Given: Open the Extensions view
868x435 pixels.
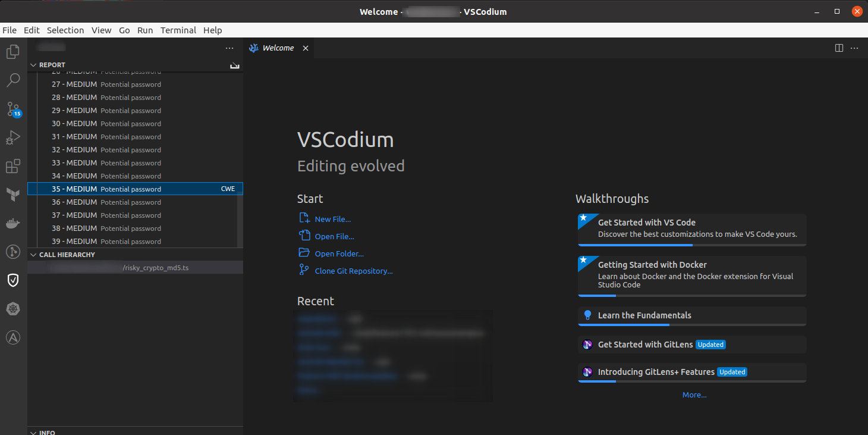Looking at the screenshot, I should [13, 166].
